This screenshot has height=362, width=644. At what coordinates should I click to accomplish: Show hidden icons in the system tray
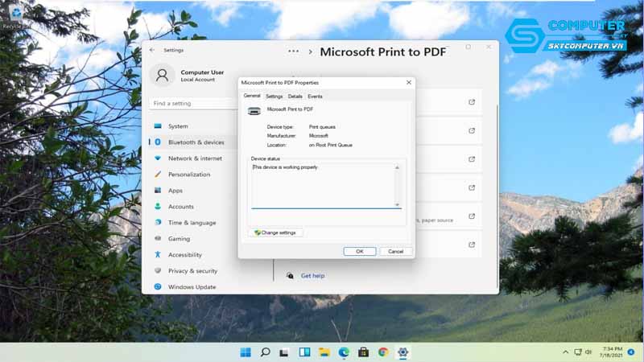tap(567, 352)
